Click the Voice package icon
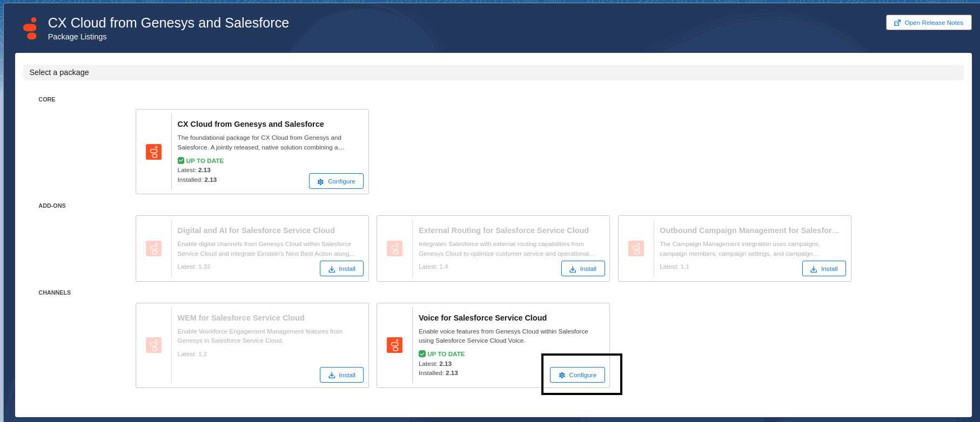Screen dimensions: 980x422 (395, 345)
